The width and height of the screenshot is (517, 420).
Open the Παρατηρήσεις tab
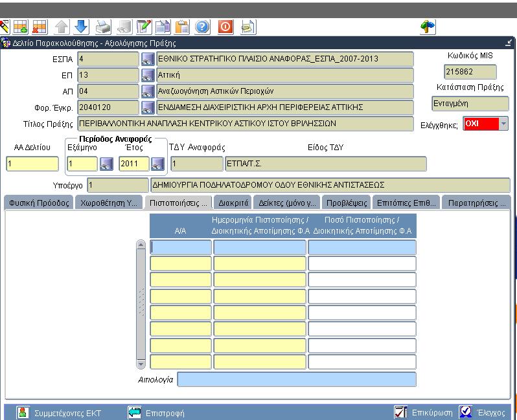(476, 203)
